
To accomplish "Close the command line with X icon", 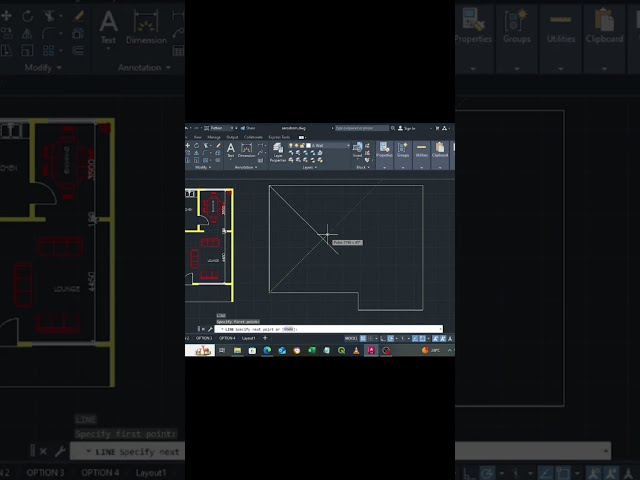I will [204, 329].
